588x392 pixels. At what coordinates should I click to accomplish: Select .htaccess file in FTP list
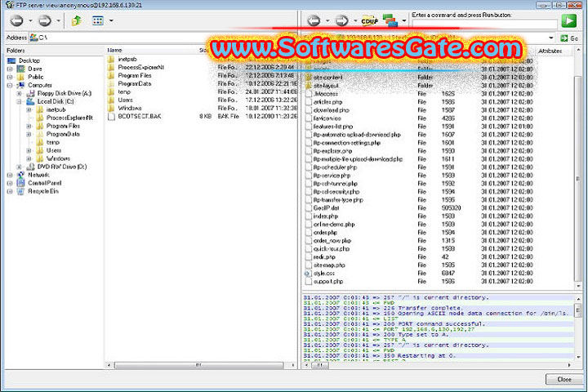point(326,94)
